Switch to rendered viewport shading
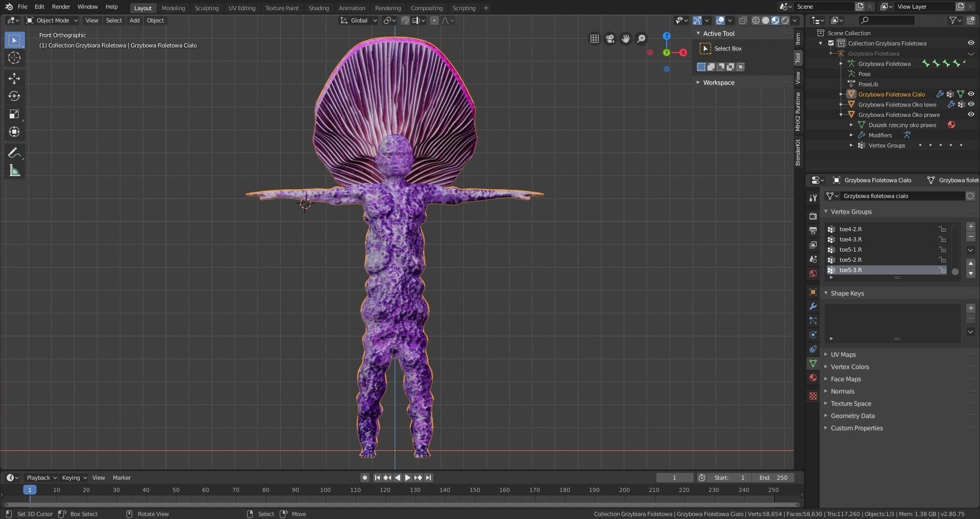 tap(785, 20)
